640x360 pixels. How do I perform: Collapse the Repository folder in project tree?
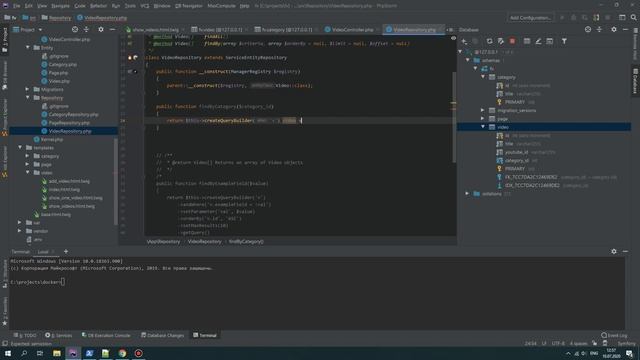pos(28,98)
